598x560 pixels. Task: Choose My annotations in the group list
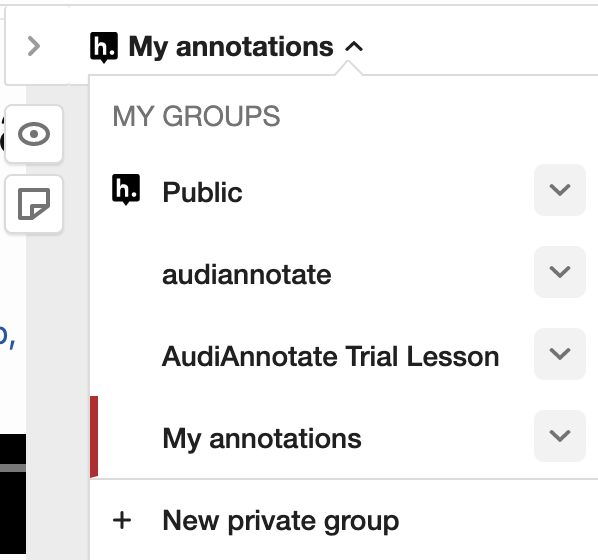262,439
